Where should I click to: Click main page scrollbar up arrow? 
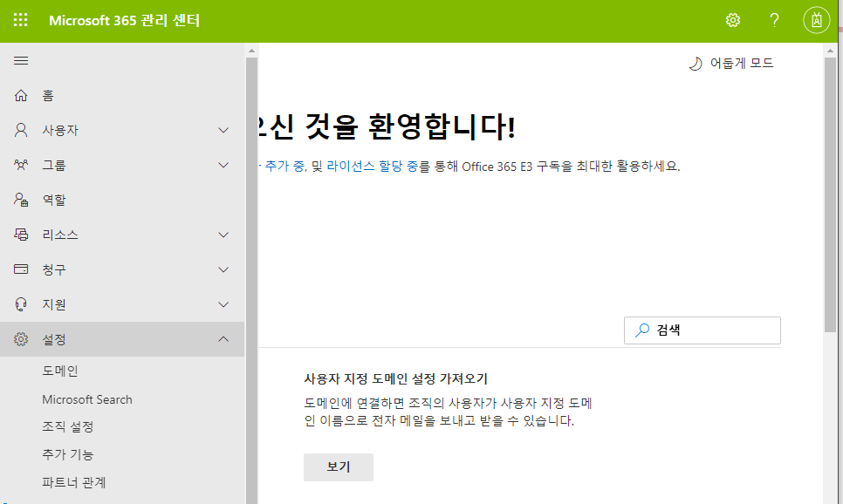point(830,51)
